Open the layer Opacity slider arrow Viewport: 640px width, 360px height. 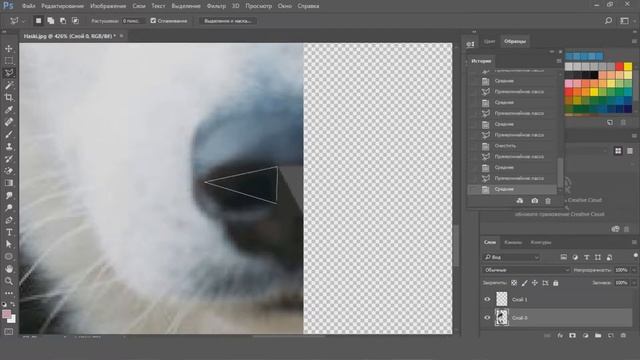633,270
